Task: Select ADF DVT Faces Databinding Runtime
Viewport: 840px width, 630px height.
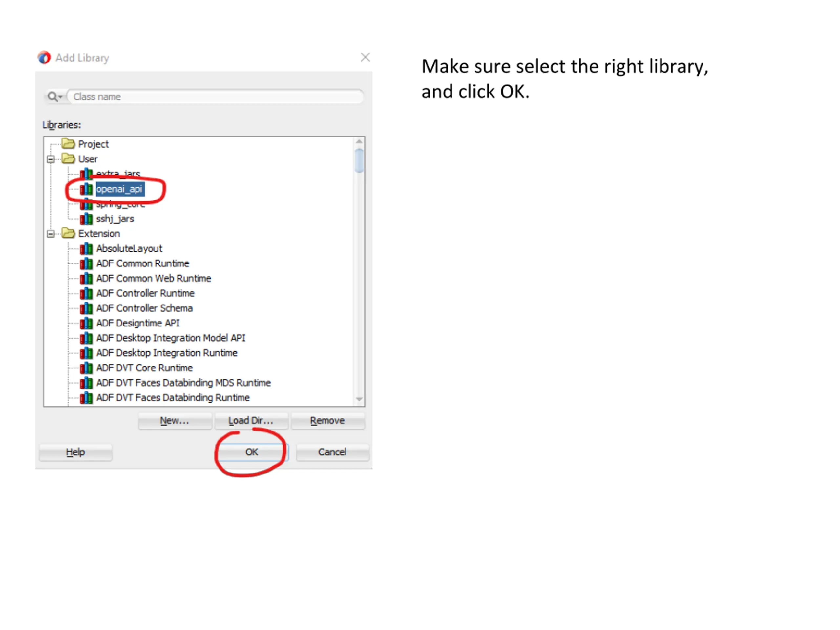Action: tap(173, 398)
